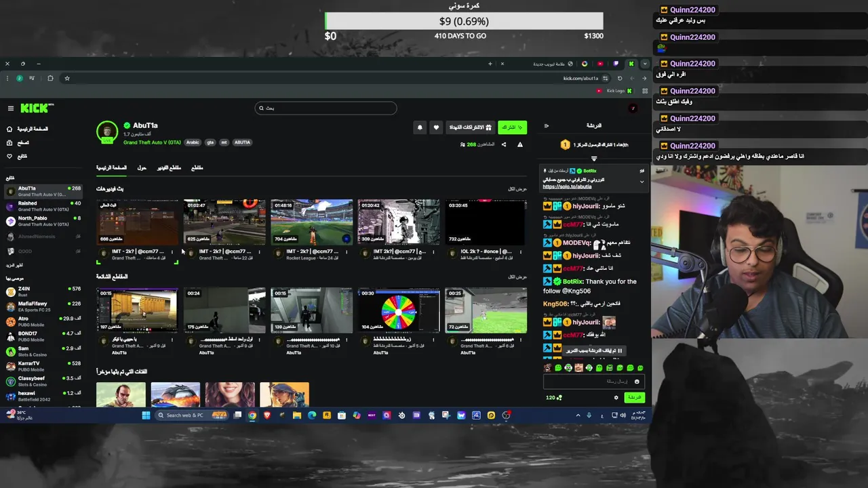The height and width of the screenshot is (488, 868).
Task: Click the chat message input field
Action: pyautogui.click(x=594, y=382)
